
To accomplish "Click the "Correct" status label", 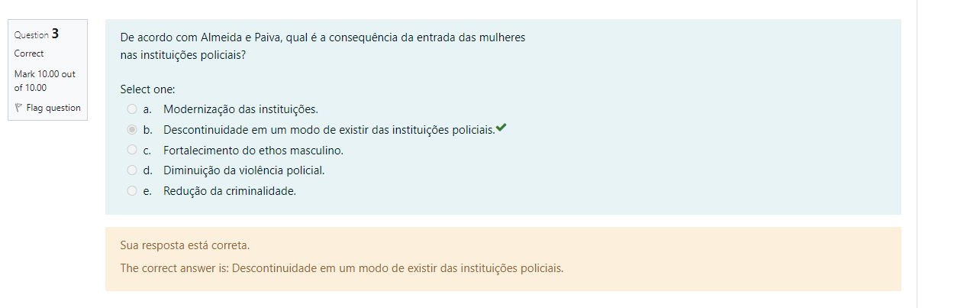I will (x=29, y=53).
